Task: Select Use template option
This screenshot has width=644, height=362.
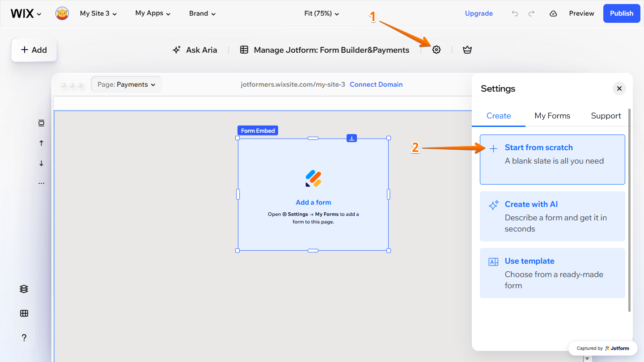Action: point(552,273)
